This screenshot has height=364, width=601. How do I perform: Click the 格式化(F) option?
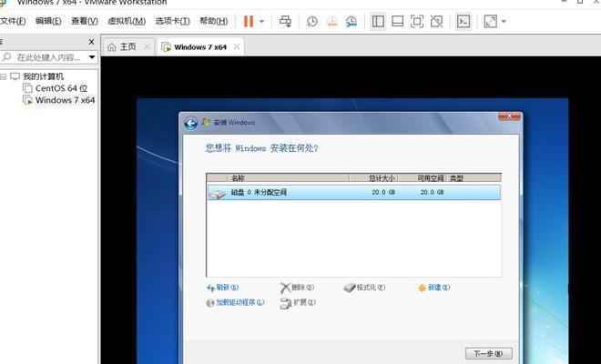[365, 288]
